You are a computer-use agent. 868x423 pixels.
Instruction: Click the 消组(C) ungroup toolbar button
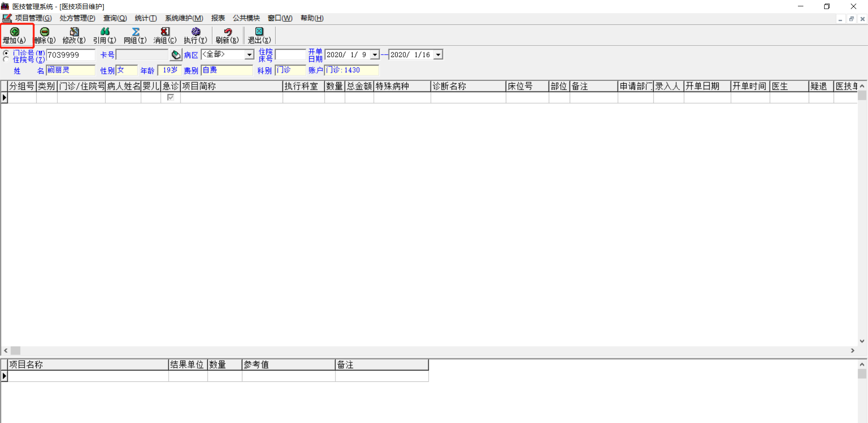[x=165, y=35]
